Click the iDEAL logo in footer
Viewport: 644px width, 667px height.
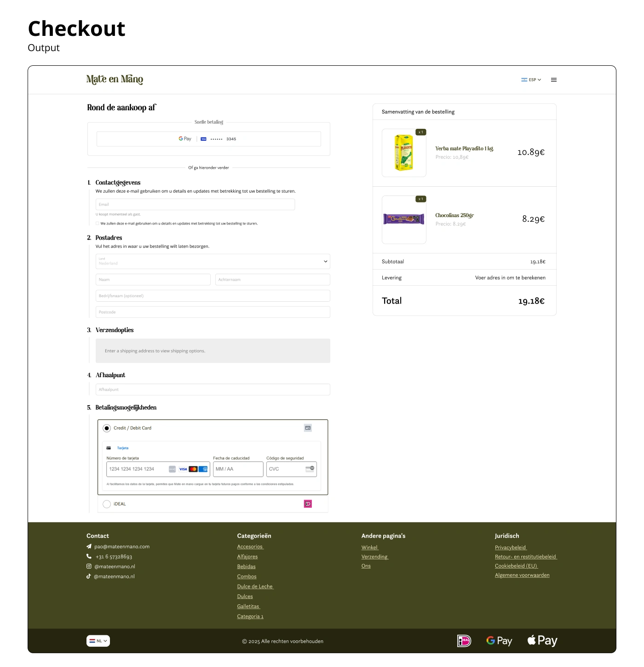pyautogui.click(x=464, y=641)
